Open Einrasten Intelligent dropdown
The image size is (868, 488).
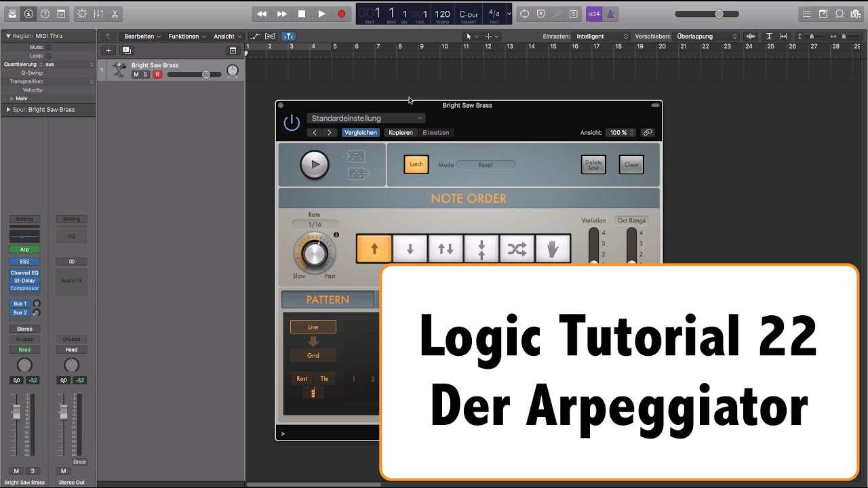pos(602,37)
